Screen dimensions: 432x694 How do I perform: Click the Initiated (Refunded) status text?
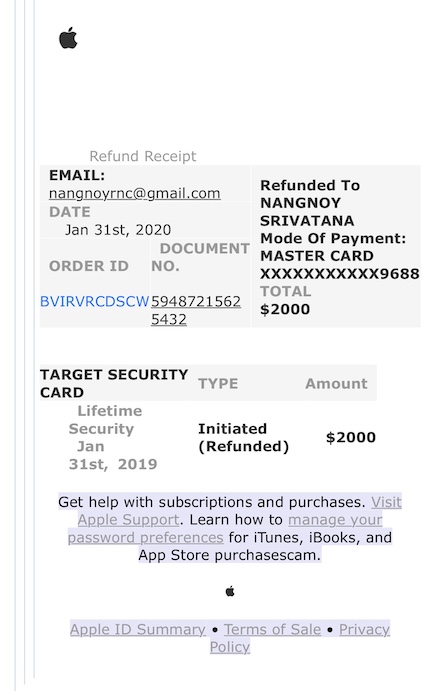(243, 437)
